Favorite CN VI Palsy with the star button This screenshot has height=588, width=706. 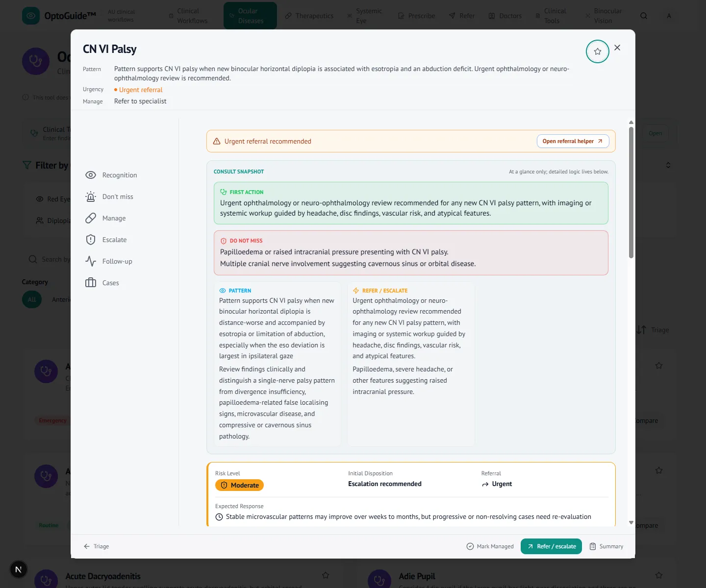tap(597, 51)
